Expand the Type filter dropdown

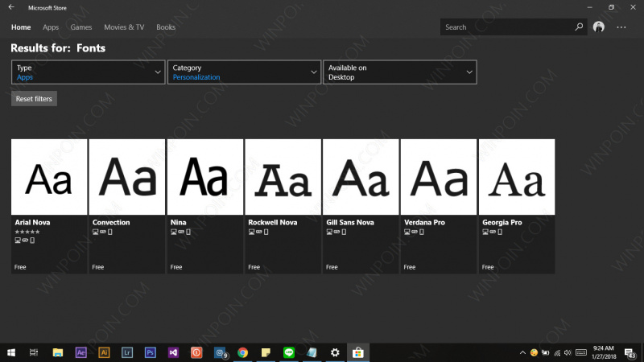[x=89, y=72]
